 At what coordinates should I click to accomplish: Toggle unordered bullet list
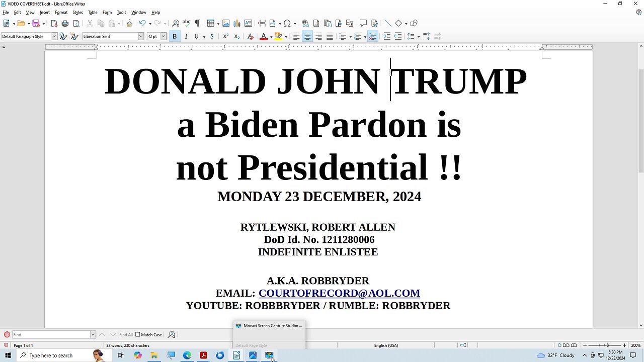(343, 36)
